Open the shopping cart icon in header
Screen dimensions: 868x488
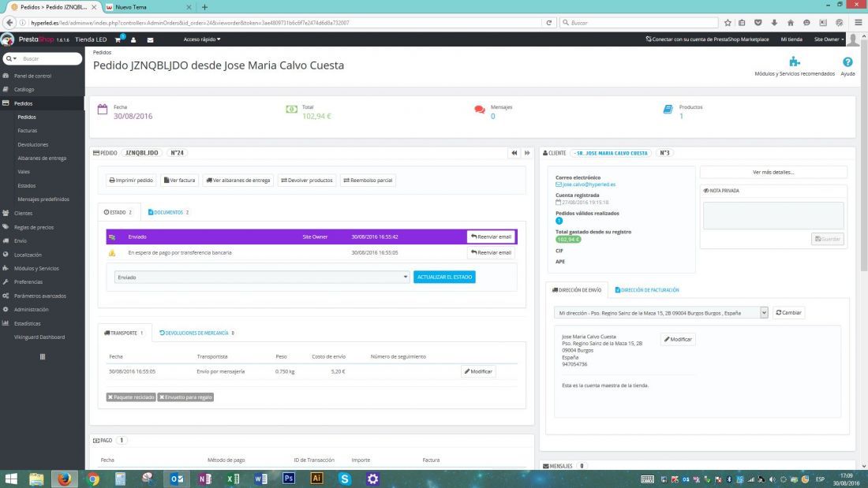pyautogui.click(x=118, y=39)
